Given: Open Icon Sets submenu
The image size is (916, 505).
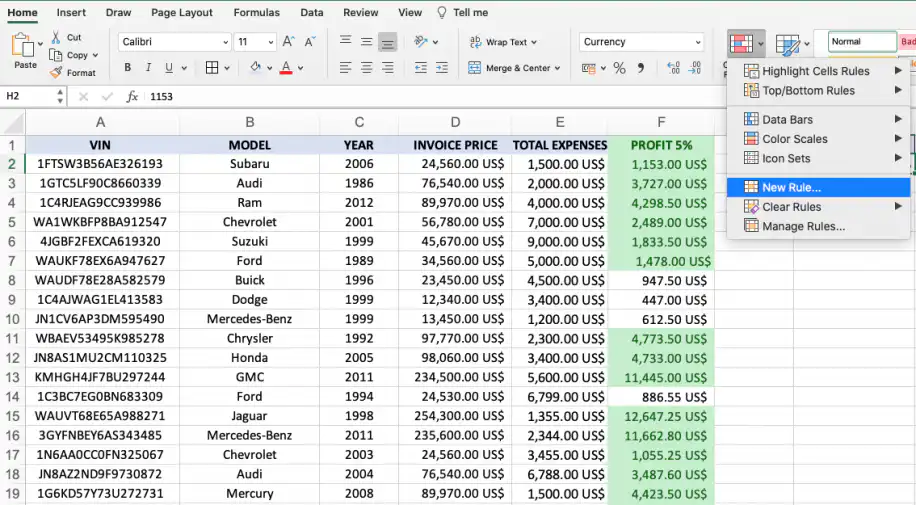Looking at the screenshot, I should tap(818, 158).
